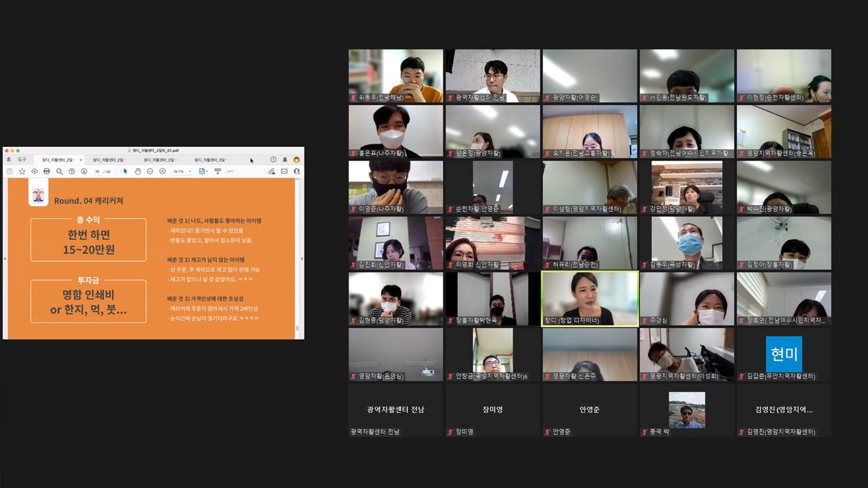Click the upload to cloud icon
The height and width of the screenshot is (488, 868).
click(35, 171)
